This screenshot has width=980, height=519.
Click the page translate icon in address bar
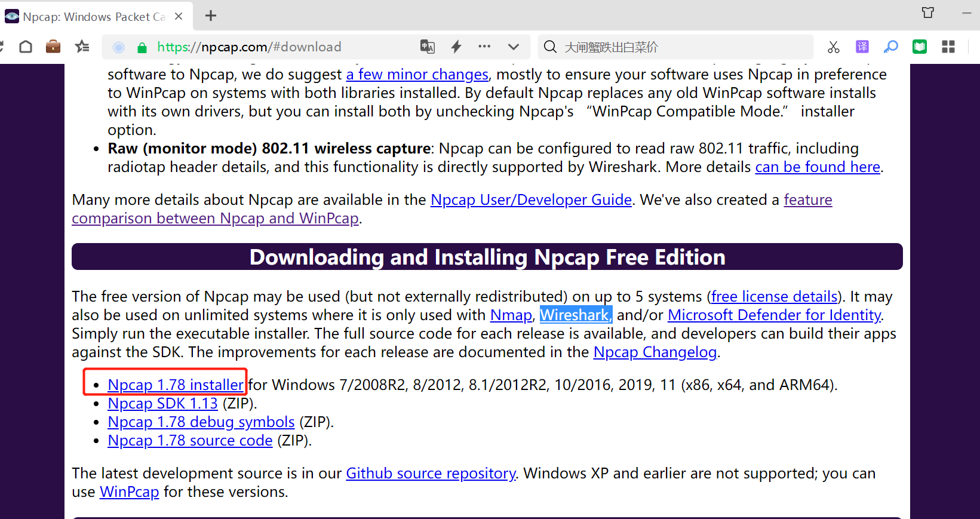(428, 47)
